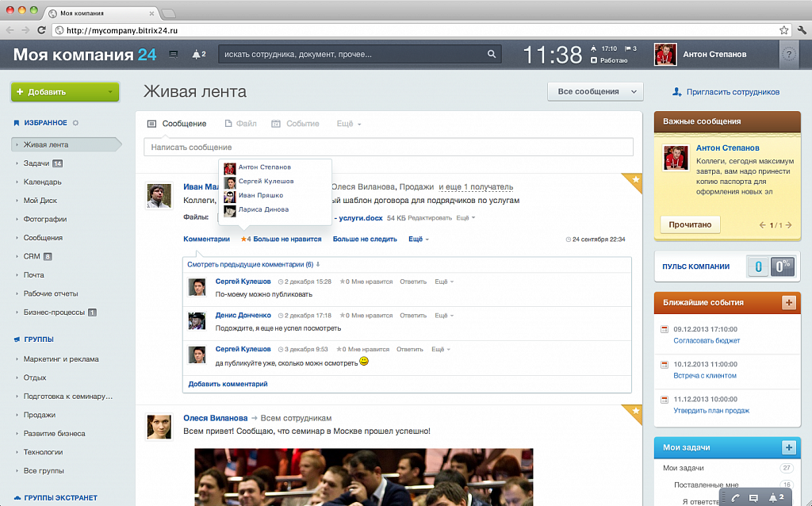
Task: Open Продажи group in sidebar
Action: (40, 415)
